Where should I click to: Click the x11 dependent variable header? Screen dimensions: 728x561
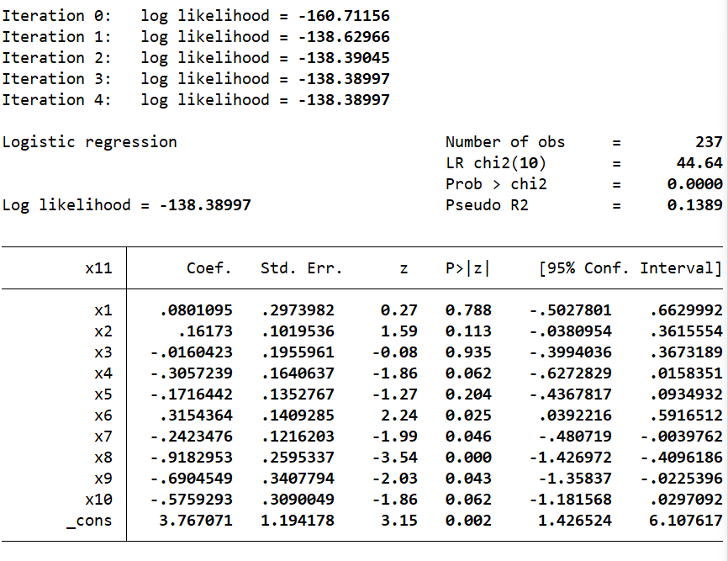pyautogui.click(x=98, y=269)
